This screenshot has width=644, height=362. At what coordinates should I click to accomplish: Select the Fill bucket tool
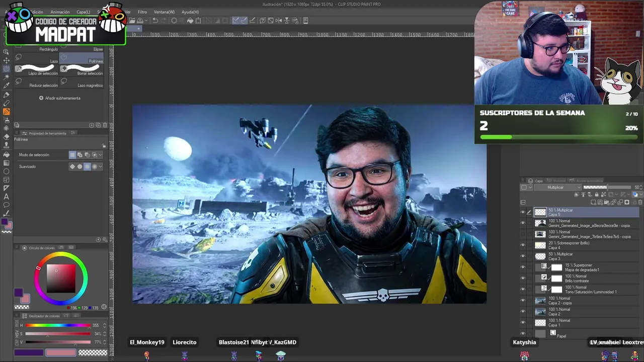[x=7, y=154]
